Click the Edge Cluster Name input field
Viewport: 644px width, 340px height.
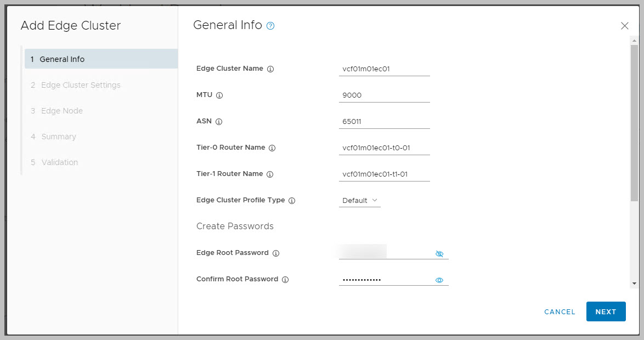coord(384,69)
